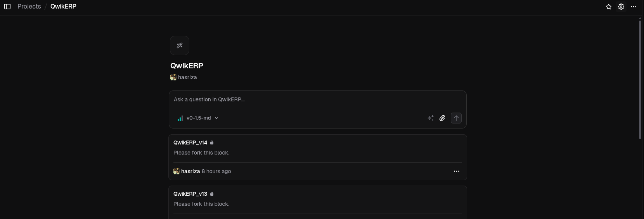Star the QwikERP project
644x219 pixels.
(x=609, y=7)
